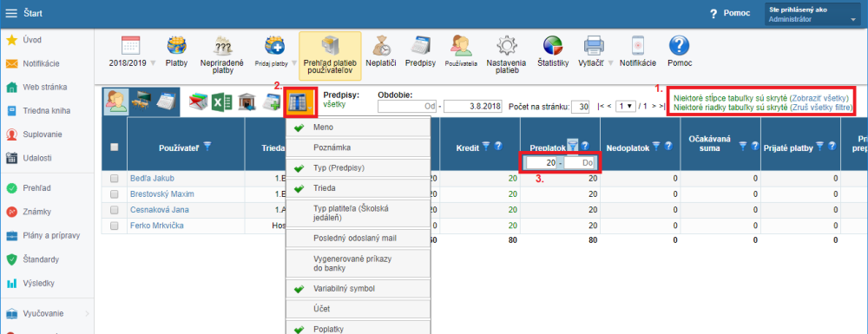Screen dimensions: 868x334
Task: Toggle the select-all checkbox in table header
Action: [115, 147]
